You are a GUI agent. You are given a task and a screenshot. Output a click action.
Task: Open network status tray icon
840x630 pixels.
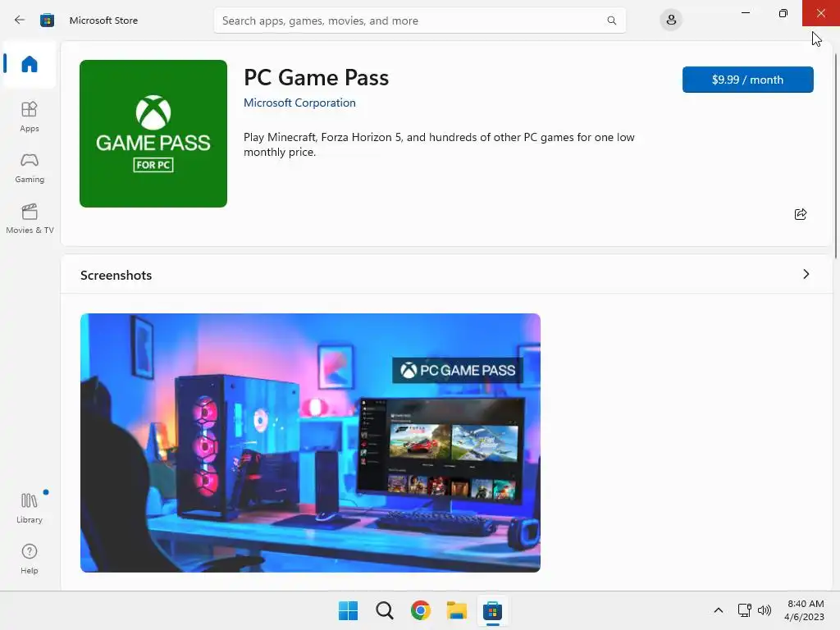pyautogui.click(x=744, y=610)
